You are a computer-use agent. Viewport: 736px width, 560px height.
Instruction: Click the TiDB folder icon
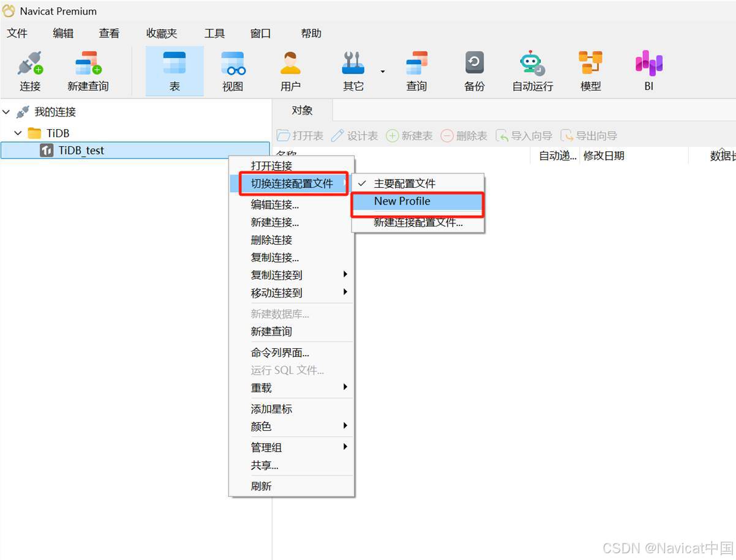(35, 133)
